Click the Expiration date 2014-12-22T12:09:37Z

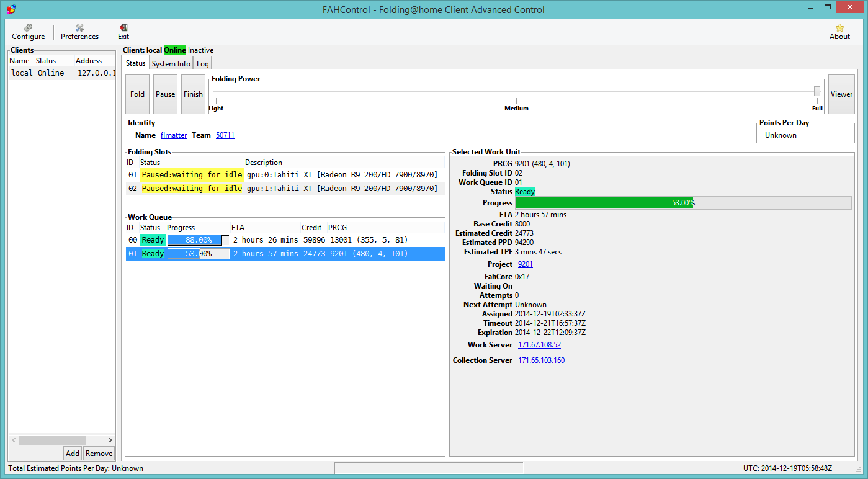[x=550, y=333]
